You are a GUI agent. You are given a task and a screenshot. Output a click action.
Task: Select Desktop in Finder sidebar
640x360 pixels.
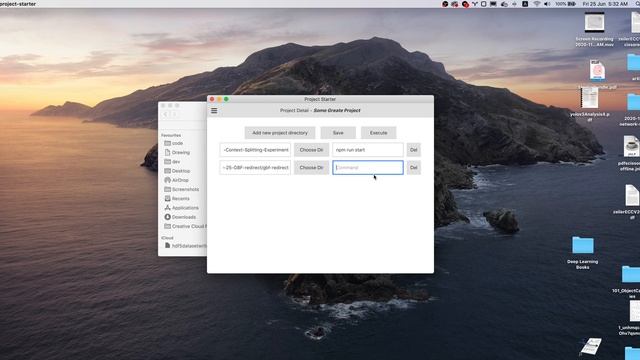click(177, 171)
